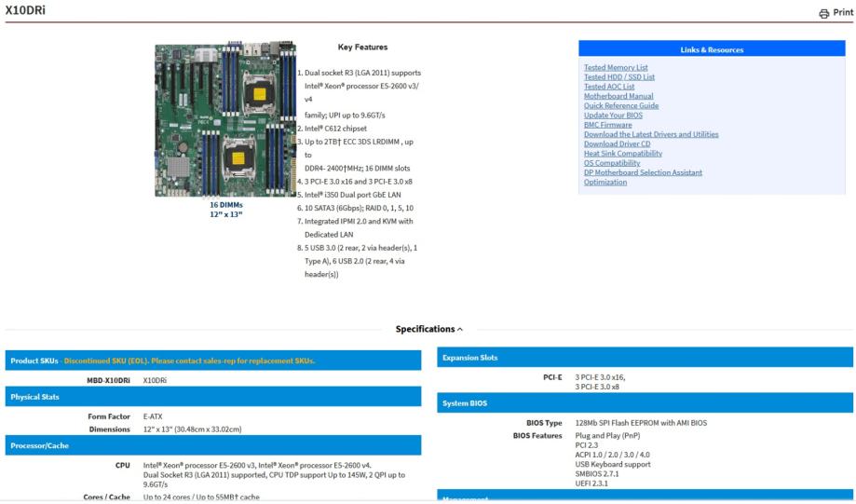Follow the Update Your BIOS link

pyautogui.click(x=613, y=116)
